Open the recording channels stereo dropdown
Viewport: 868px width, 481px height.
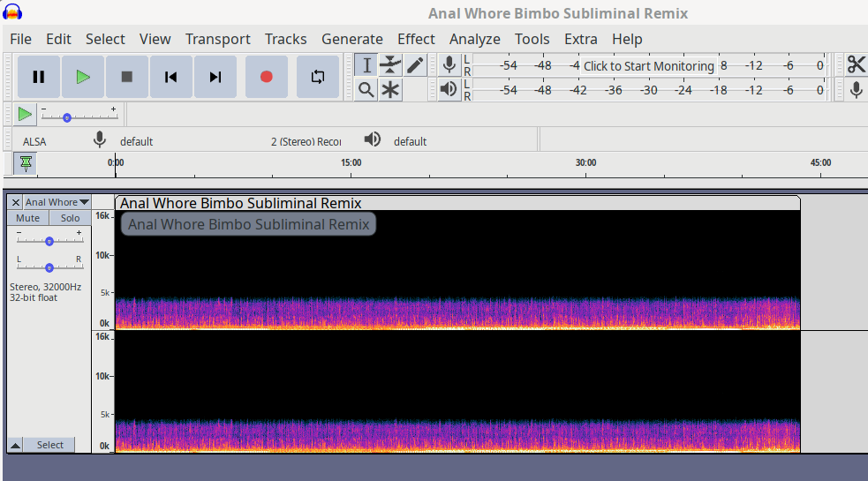pyautogui.click(x=306, y=141)
